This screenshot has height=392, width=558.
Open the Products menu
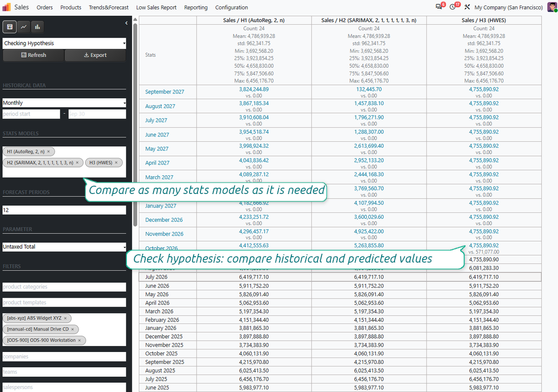click(x=71, y=7)
